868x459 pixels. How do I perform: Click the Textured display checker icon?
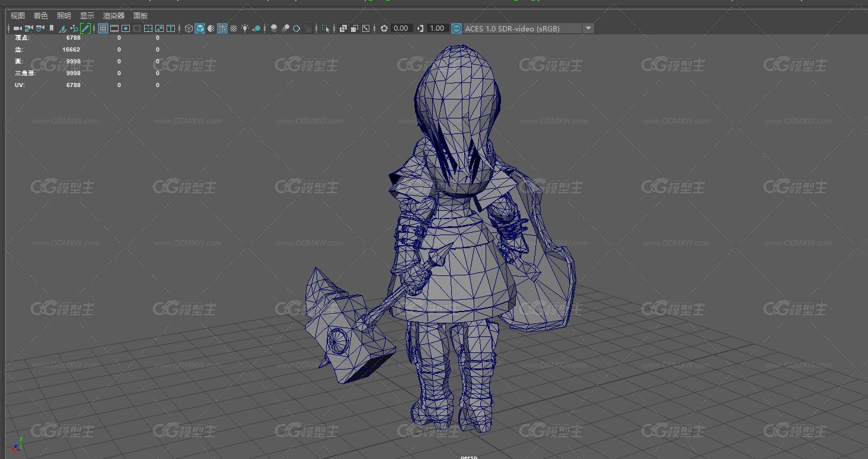(x=234, y=28)
